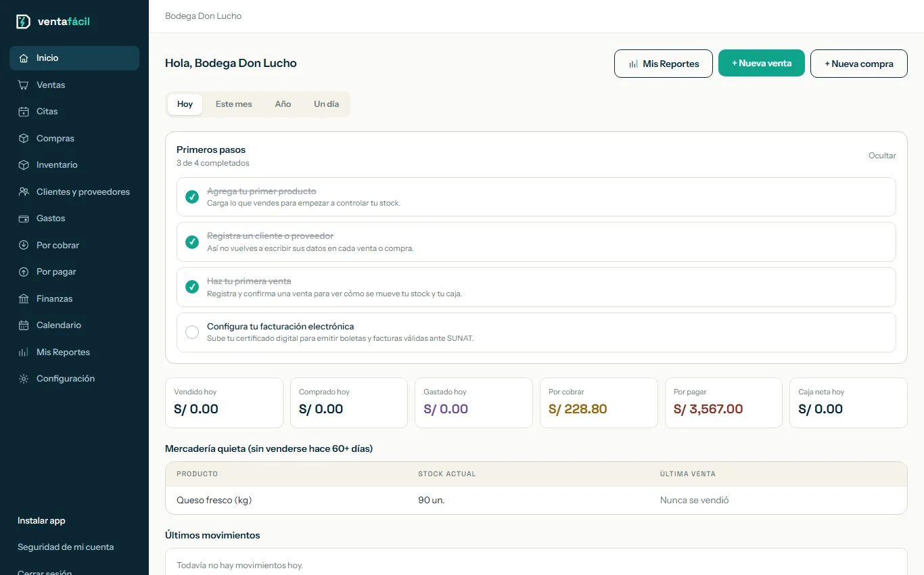Click the green check for Haz tu primera venta
The width and height of the screenshot is (924, 575).
tap(192, 287)
